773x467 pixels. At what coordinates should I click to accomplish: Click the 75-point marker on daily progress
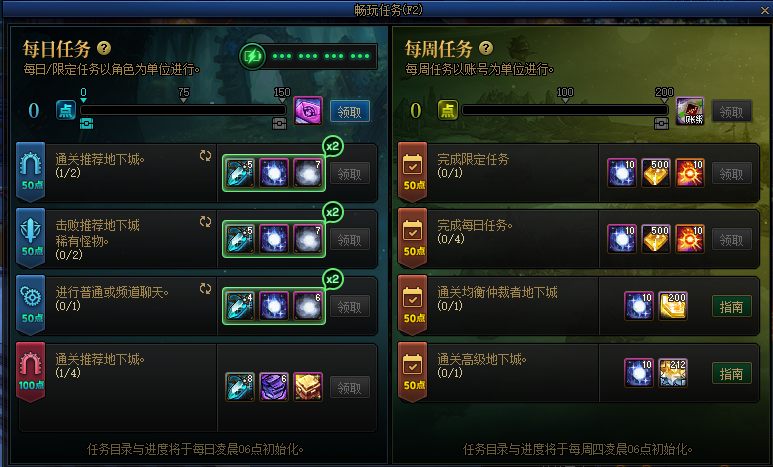[183, 94]
